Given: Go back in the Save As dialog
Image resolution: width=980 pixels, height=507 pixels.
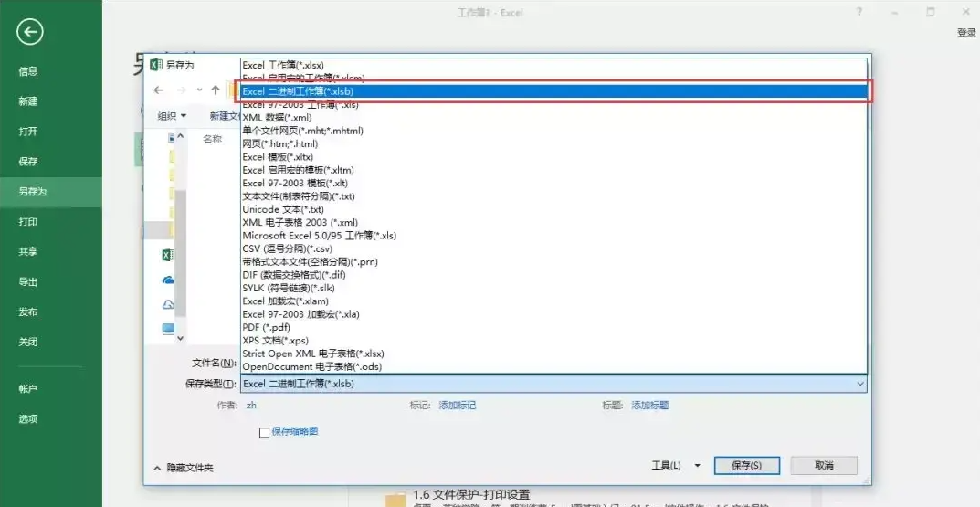Looking at the screenshot, I should [159, 90].
